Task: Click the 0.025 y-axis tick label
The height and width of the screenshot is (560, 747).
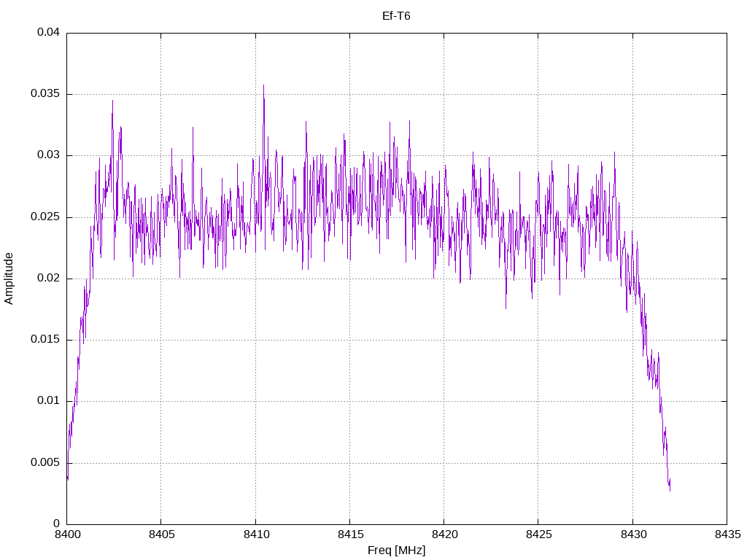Action: 45,217
